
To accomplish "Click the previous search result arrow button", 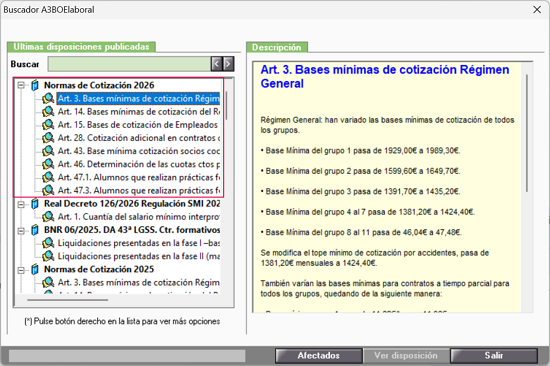I will [x=216, y=64].
